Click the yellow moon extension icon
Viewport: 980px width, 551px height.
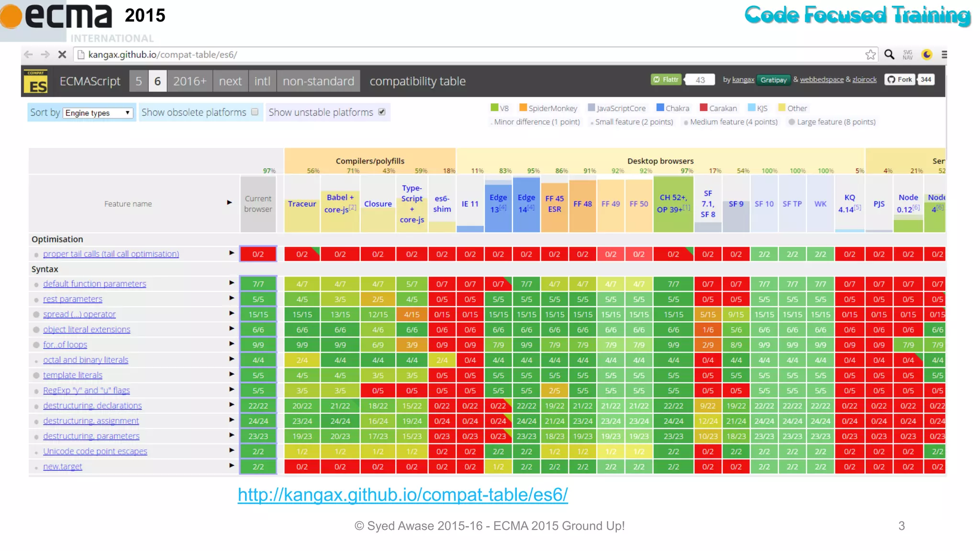point(927,55)
